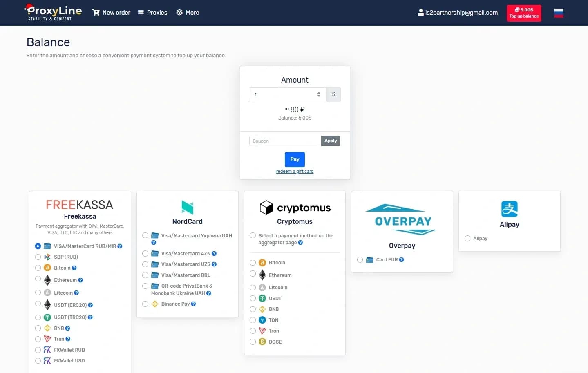Image resolution: width=588 pixels, height=373 pixels.
Task: Adjust amount using the spinner arrows
Action: 319,94
